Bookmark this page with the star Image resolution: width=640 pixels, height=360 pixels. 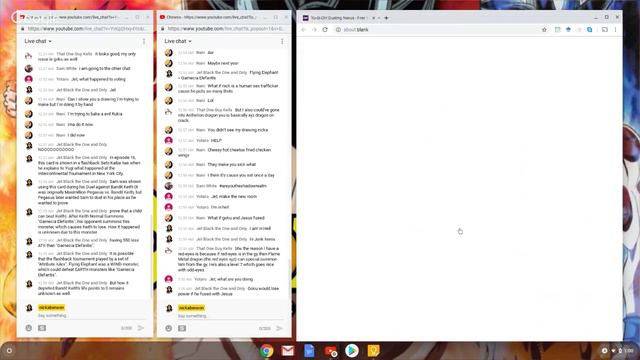544,29
